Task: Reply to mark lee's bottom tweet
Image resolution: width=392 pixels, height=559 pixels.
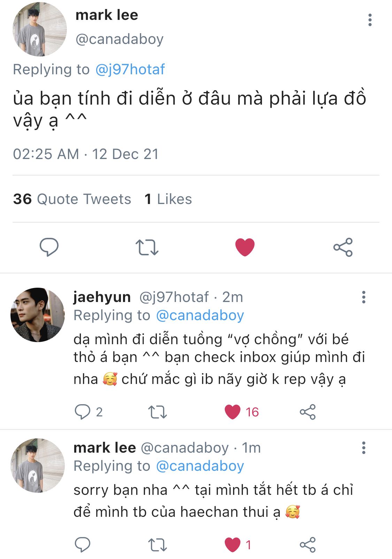Action: [83, 545]
